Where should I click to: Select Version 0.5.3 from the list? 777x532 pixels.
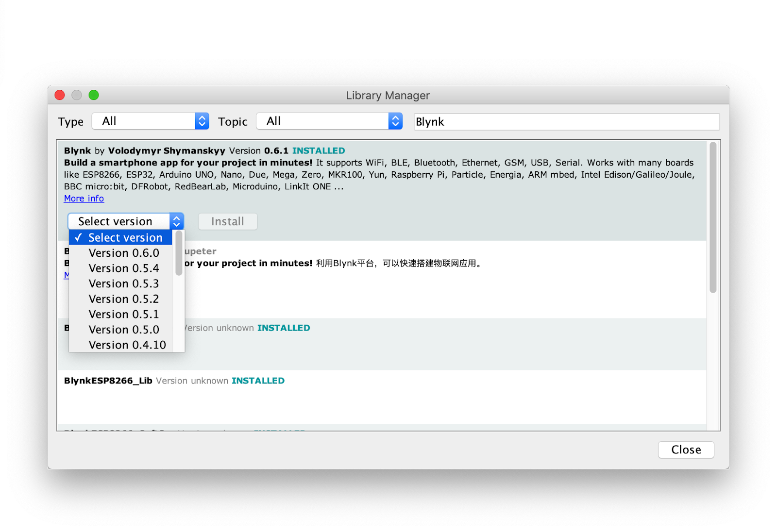pyautogui.click(x=120, y=283)
